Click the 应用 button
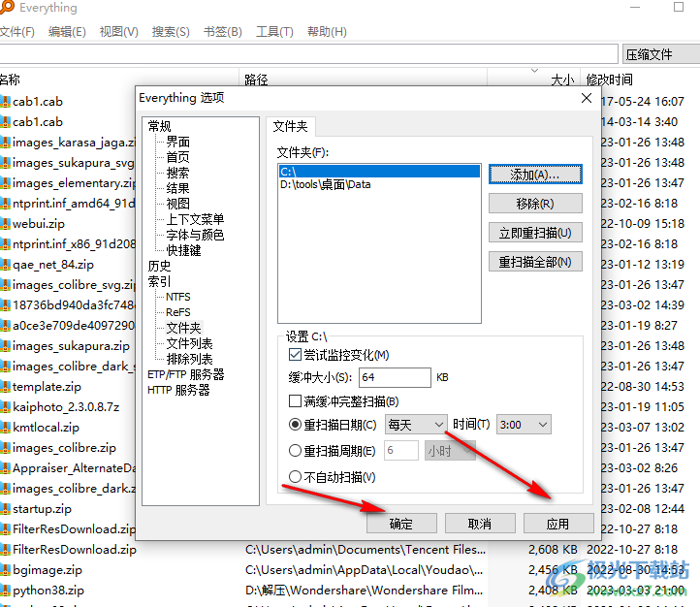This screenshot has width=700, height=607. pos(558,523)
